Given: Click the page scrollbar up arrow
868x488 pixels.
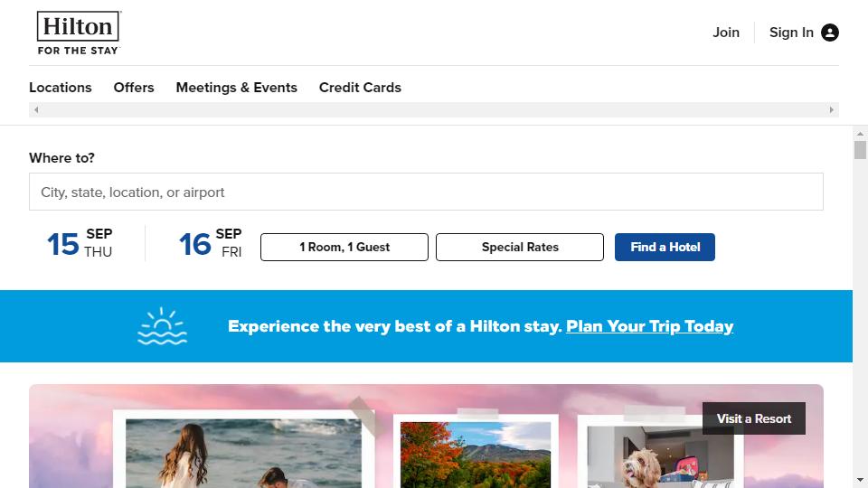Looking at the screenshot, I should pyautogui.click(x=860, y=134).
